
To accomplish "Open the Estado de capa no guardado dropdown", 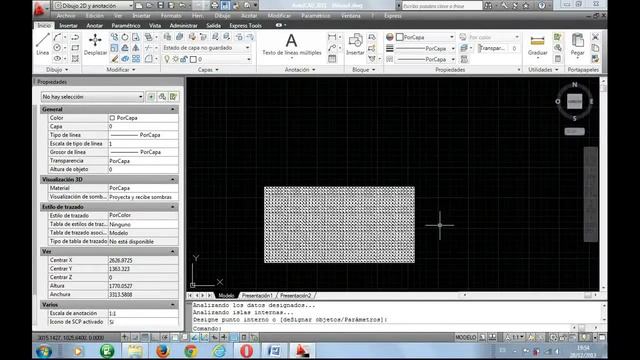I will [206, 48].
